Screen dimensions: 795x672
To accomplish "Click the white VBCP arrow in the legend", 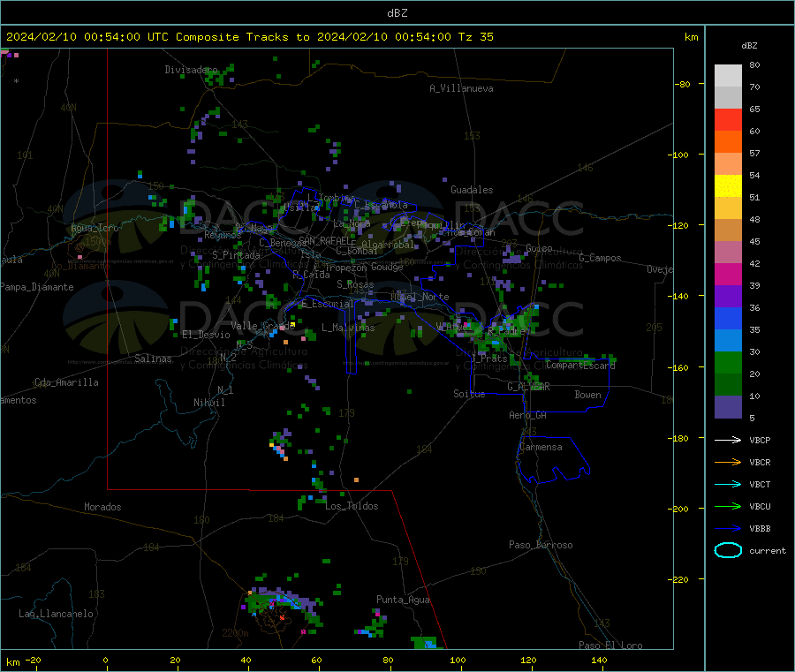I will pyautogui.click(x=728, y=440).
